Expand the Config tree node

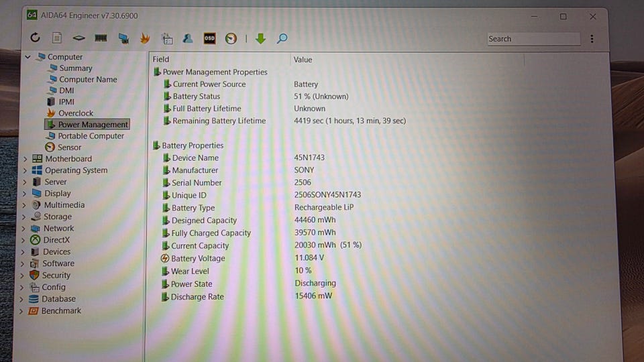(21, 288)
